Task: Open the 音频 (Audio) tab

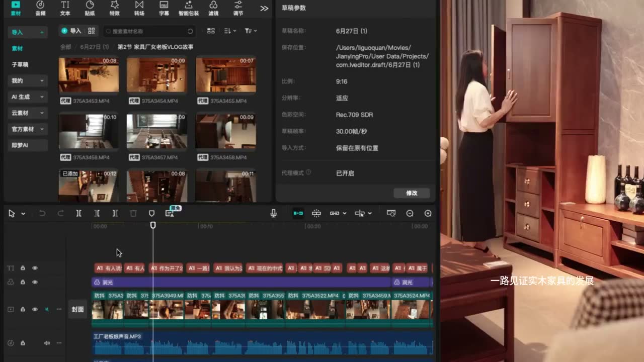Action: (x=40, y=8)
